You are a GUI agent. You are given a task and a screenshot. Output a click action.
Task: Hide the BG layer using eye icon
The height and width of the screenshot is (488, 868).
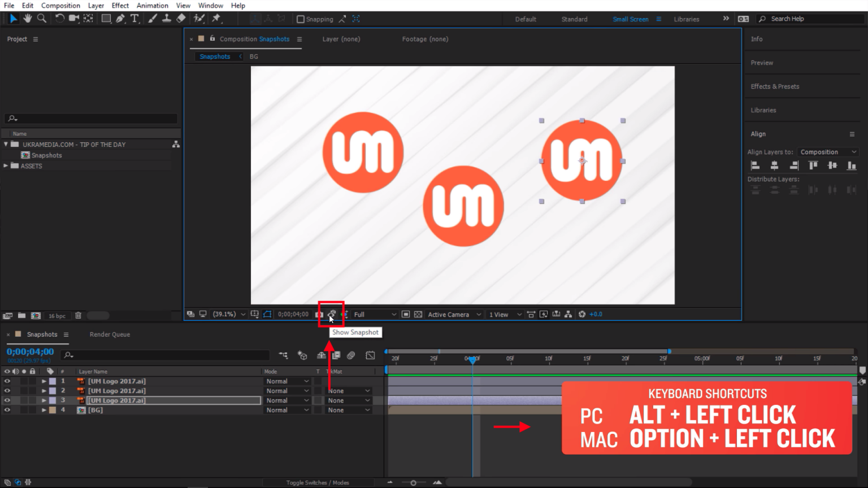[x=7, y=410]
